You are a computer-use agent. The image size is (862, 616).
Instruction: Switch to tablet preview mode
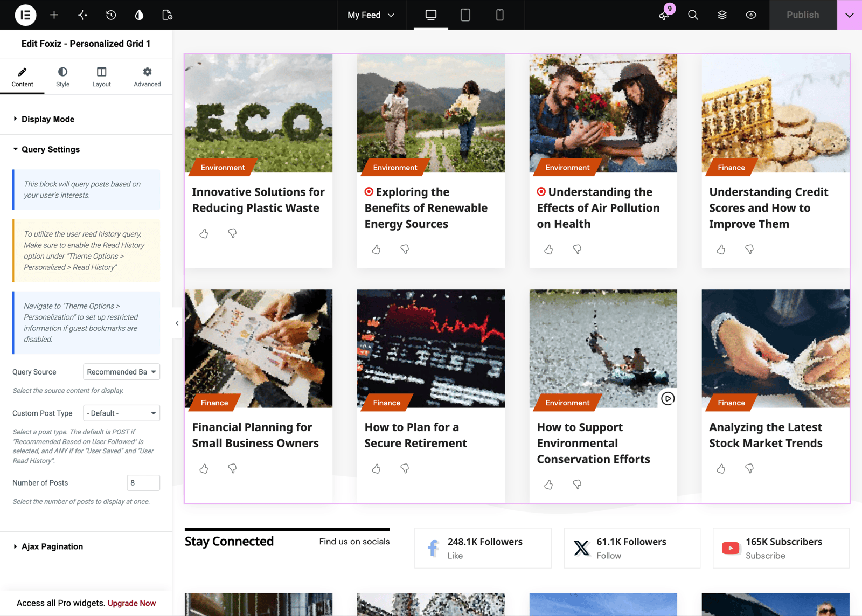point(465,15)
